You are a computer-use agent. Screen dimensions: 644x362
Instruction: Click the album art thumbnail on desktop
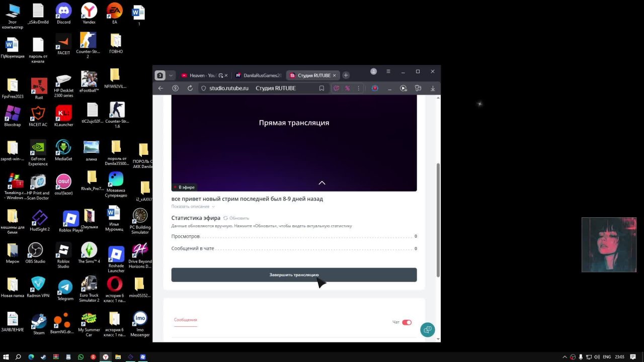(609, 245)
